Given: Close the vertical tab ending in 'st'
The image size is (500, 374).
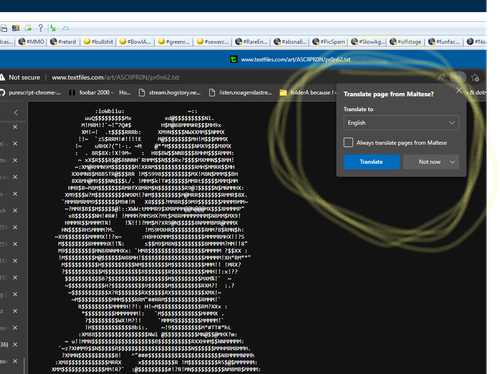Looking at the screenshot, I should [x=15, y=311].
